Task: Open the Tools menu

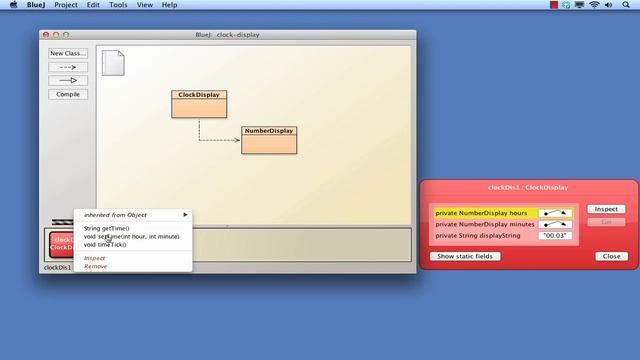Action: 118,5
